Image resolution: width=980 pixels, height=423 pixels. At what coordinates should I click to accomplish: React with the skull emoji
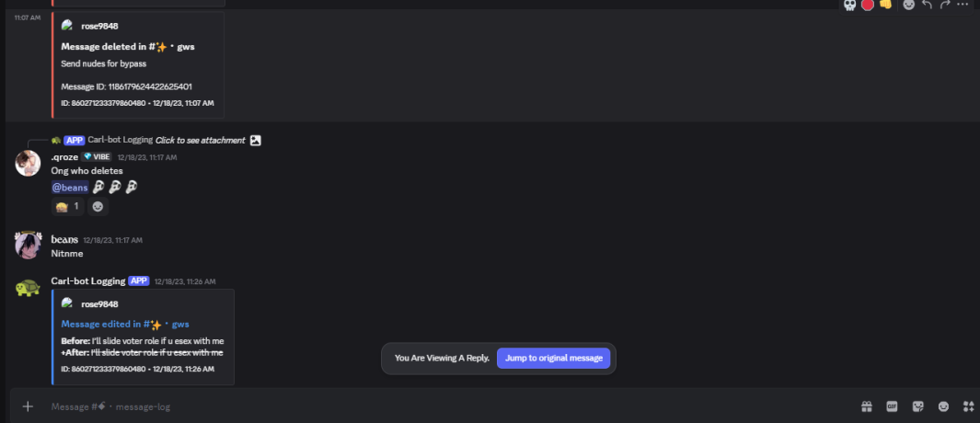click(849, 5)
